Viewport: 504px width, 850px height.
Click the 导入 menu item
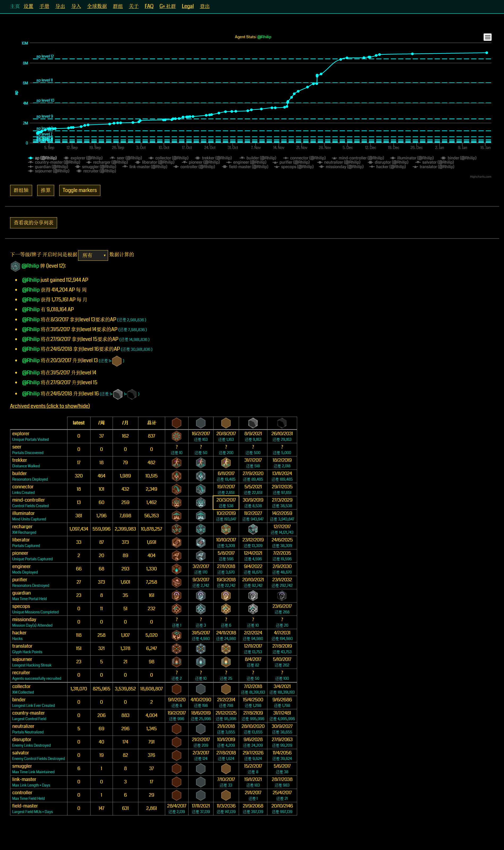click(x=76, y=6)
